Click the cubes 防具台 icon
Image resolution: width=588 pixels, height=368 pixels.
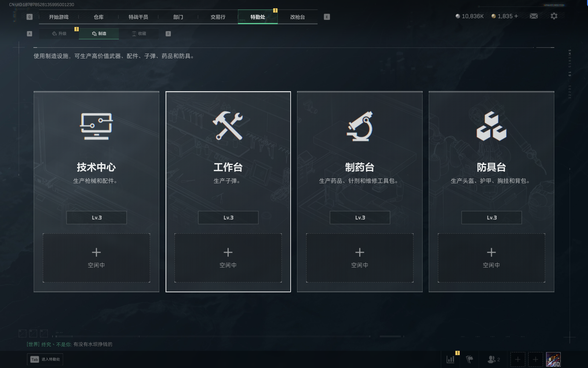(x=491, y=126)
